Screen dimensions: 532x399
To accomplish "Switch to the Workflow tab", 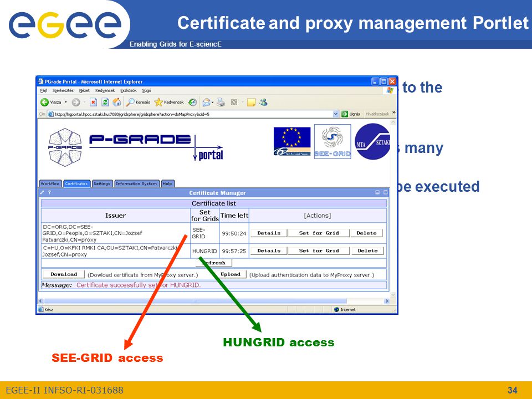I will tap(50, 183).
